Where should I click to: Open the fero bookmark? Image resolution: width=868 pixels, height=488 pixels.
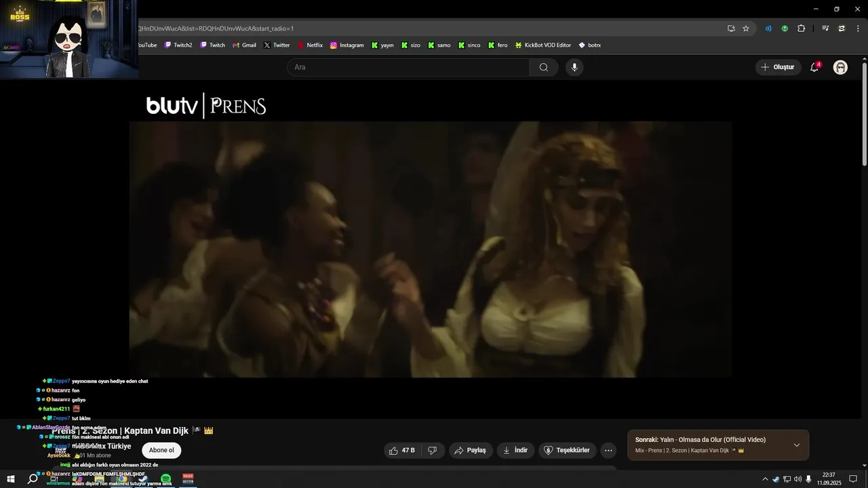click(497, 45)
